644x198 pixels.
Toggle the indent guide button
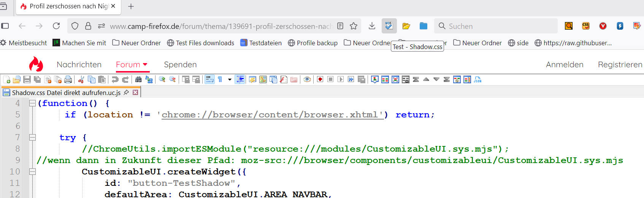tap(240, 79)
